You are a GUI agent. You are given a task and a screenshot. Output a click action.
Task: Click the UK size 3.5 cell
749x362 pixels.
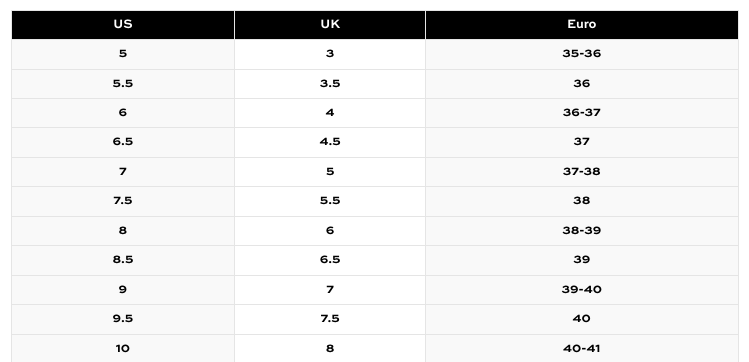tap(330, 84)
